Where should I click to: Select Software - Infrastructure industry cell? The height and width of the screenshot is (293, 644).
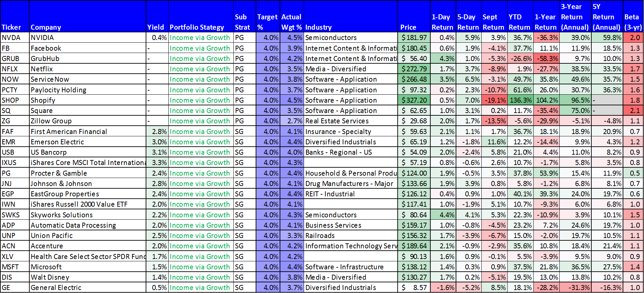click(351, 267)
